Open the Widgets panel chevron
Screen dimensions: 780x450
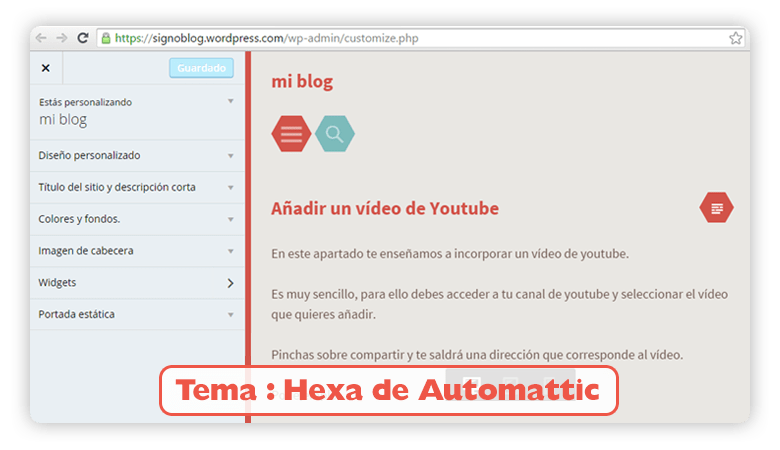[230, 283]
